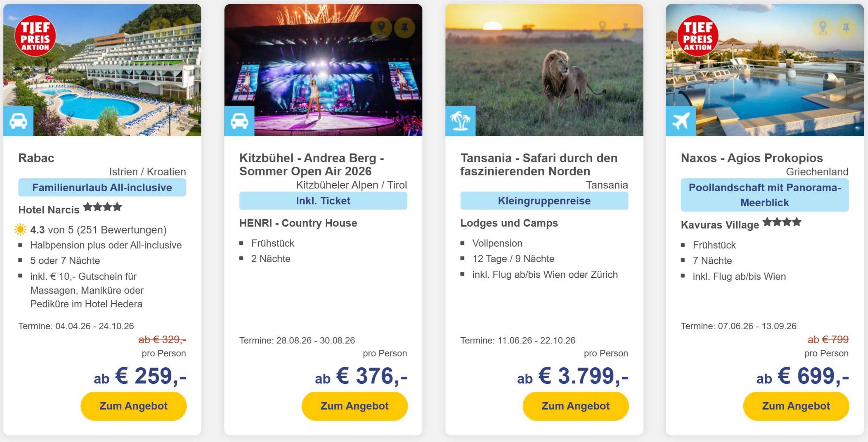Open the Naxos offer via Zum Angebot
Screen dimensions: 868x442
[796, 406]
